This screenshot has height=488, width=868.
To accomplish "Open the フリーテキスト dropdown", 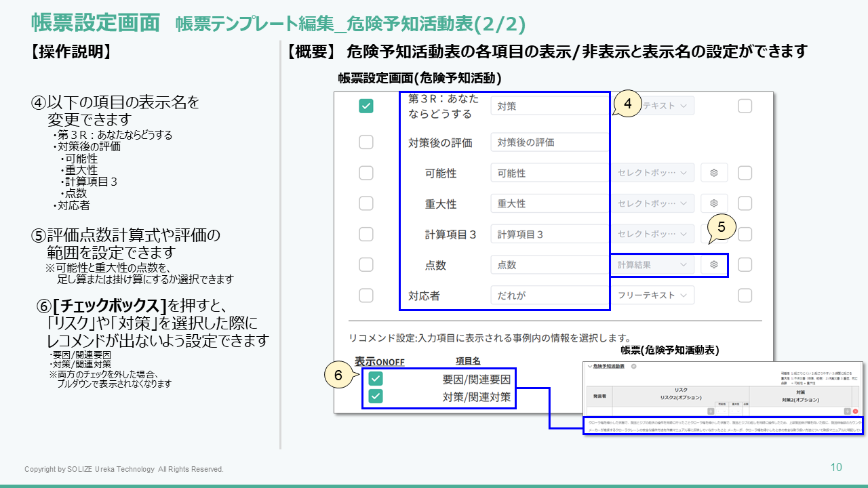I will (653, 295).
